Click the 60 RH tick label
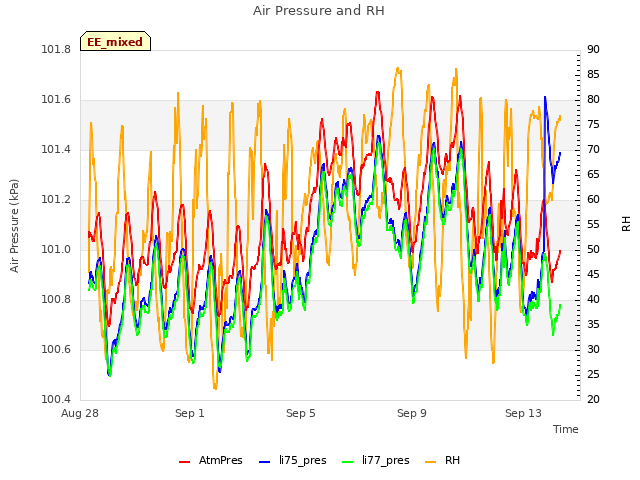Screen dimensions: 640x480 point(593,200)
